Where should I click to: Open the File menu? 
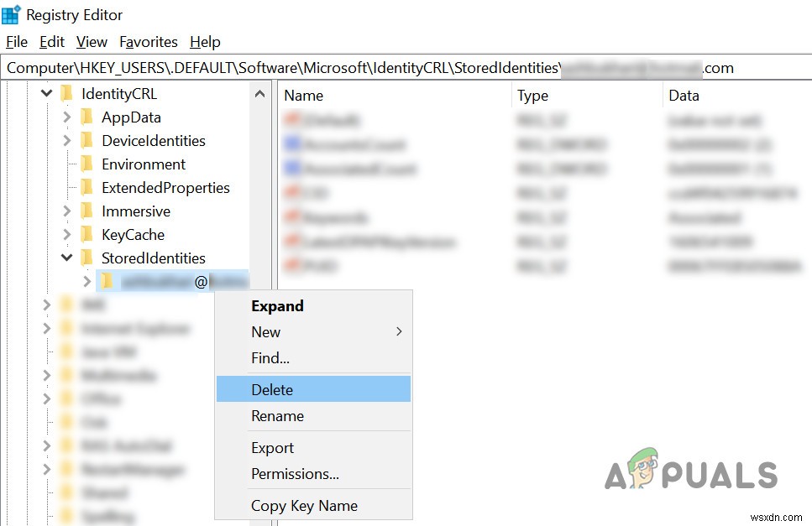coord(17,42)
